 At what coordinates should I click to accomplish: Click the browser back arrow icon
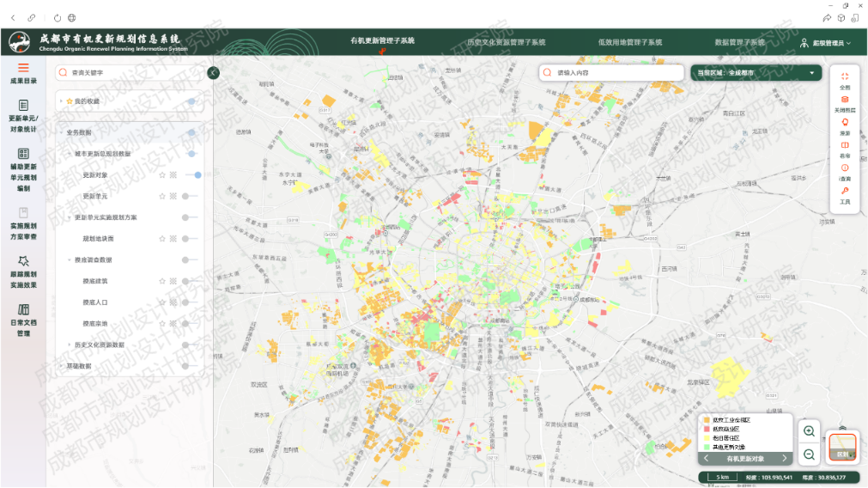pyautogui.click(x=13, y=18)
